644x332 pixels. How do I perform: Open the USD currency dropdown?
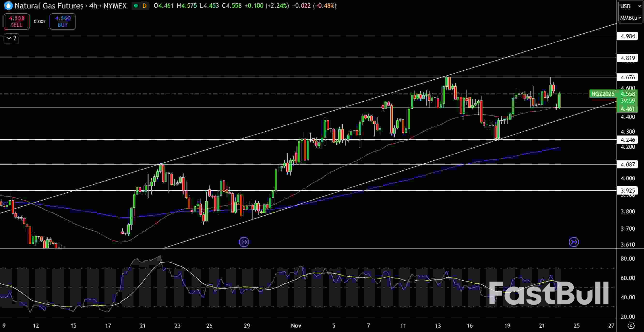pos(630,6)
